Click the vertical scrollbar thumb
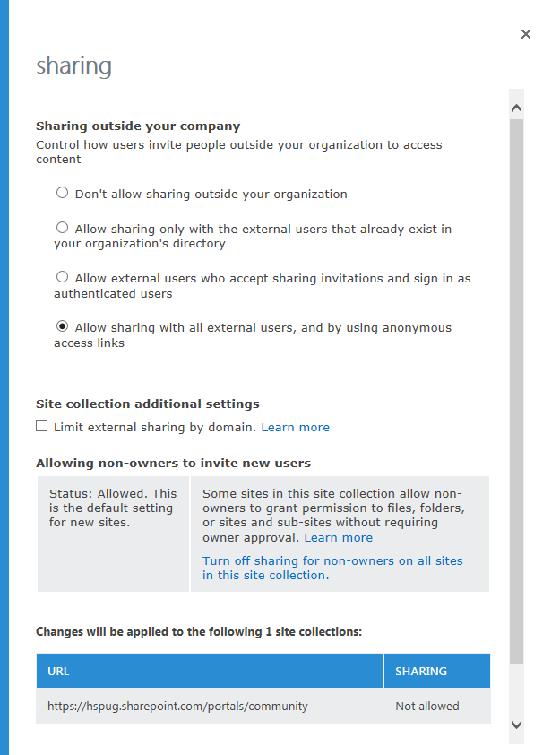The width and height of the screenshot is (560, 755). [516, 392]
